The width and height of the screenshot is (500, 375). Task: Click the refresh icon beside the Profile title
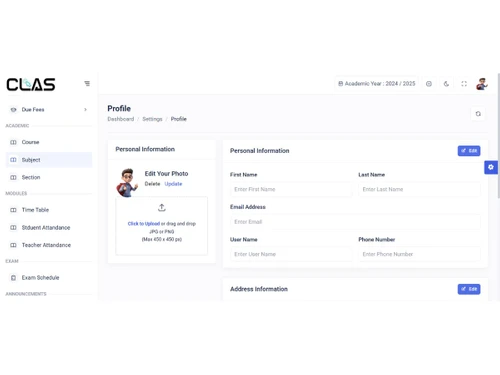(x=478, y=114)
